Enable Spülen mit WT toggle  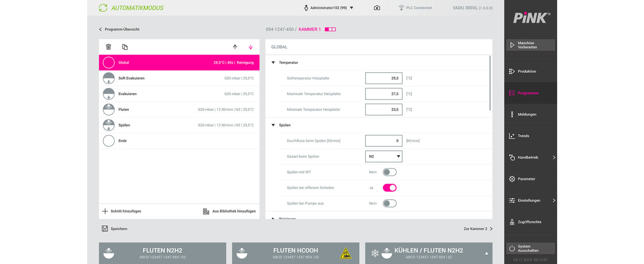[389, 172]
